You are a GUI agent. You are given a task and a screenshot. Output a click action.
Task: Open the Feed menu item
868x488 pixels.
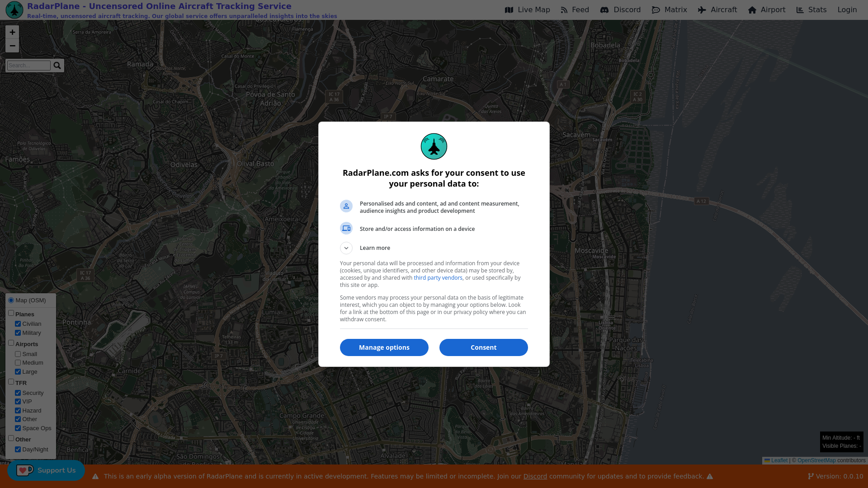(x=575, y=10)
